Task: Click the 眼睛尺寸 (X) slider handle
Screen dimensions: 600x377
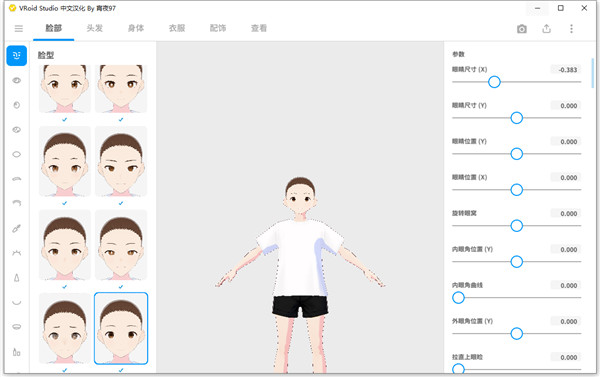Action: point(494,82)
